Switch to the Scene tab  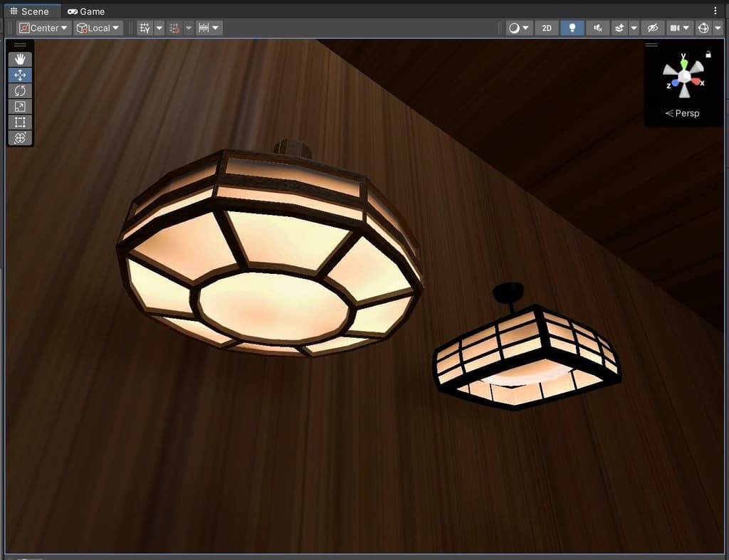click(30, 11)
